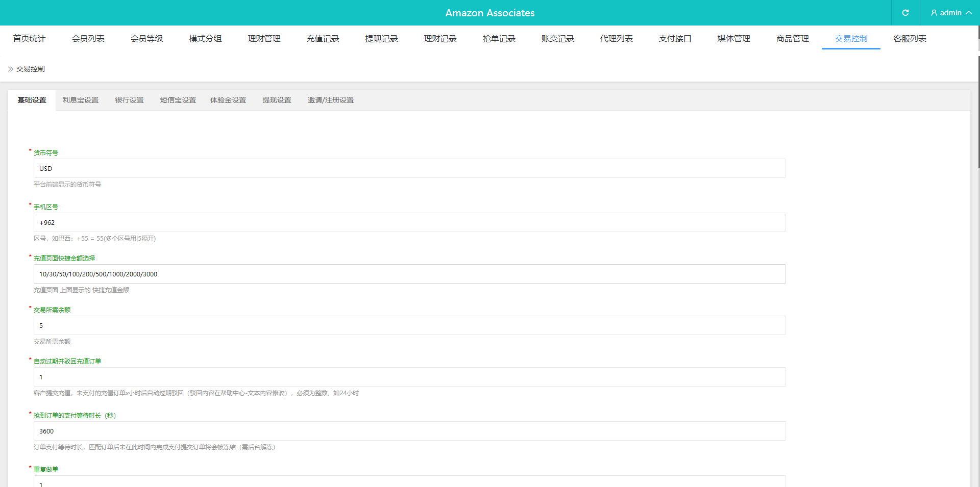Click the admin user profile icon
The image size is (980, 487).
(933, 13)
